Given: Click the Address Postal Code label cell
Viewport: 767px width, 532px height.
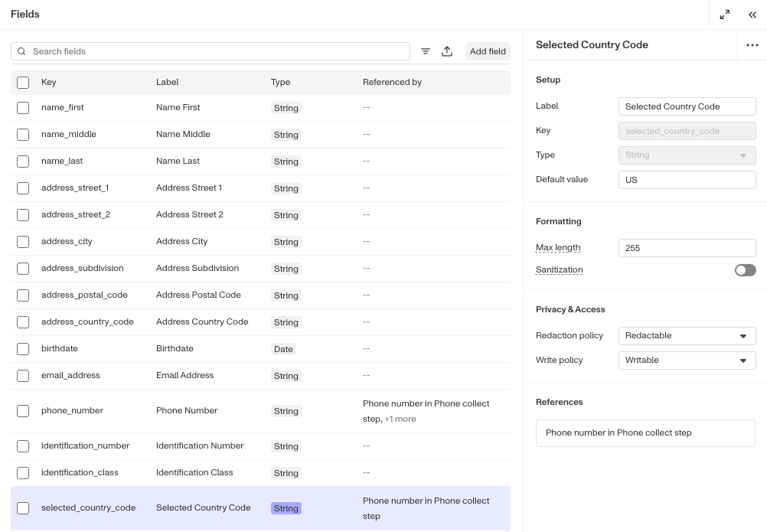Looking at the screenshot, I should tap(198, 295).
